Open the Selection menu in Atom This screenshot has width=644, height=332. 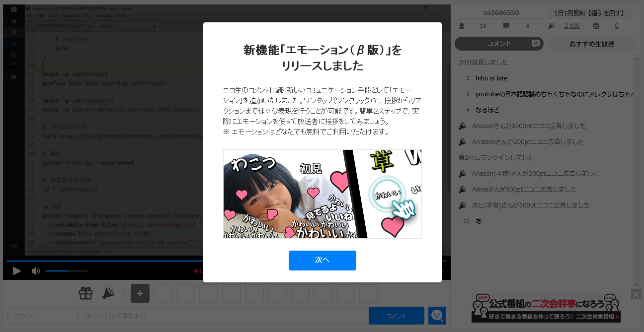point(71,16)
